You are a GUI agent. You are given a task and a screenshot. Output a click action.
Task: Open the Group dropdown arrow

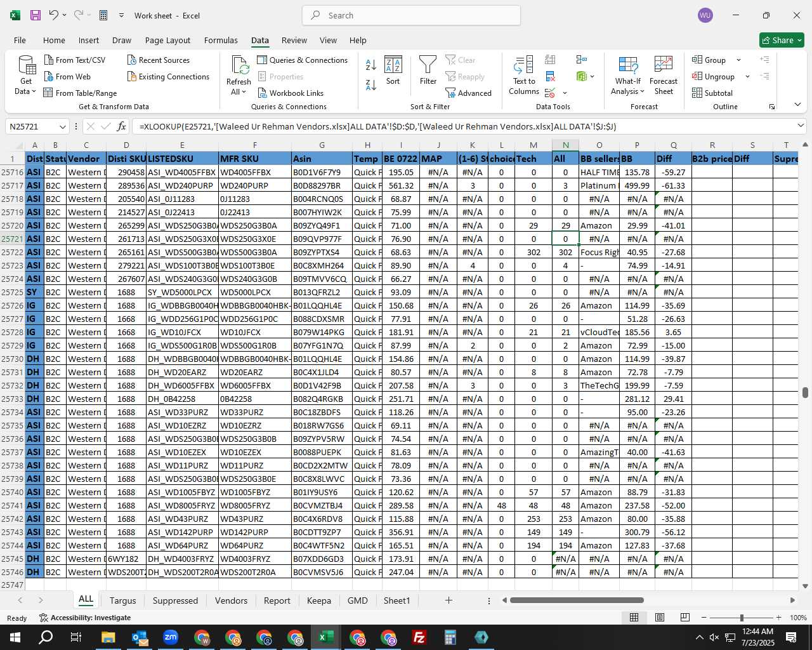click(738, 60)
